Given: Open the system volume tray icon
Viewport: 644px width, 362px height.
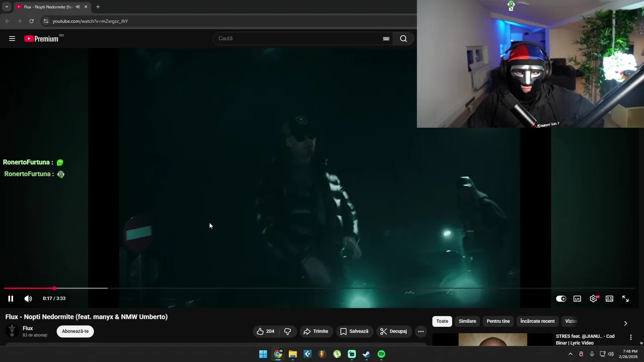Looking at the screenshot, I should point(611,354).
